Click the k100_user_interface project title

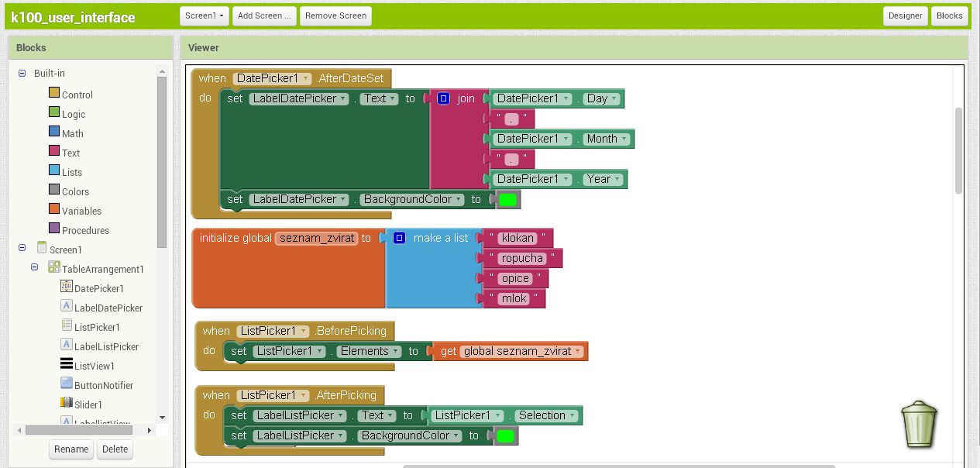[x=73, y=17]
